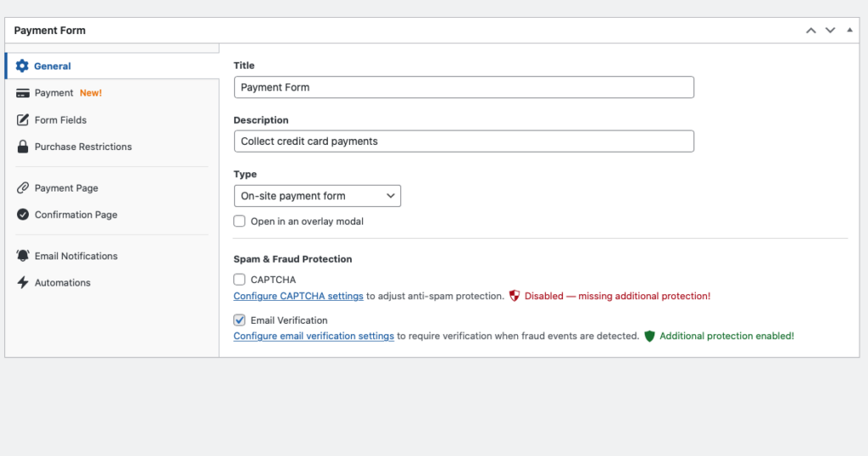
Task: Move Payment Form panel down
Action: click(x=831, y=31)
